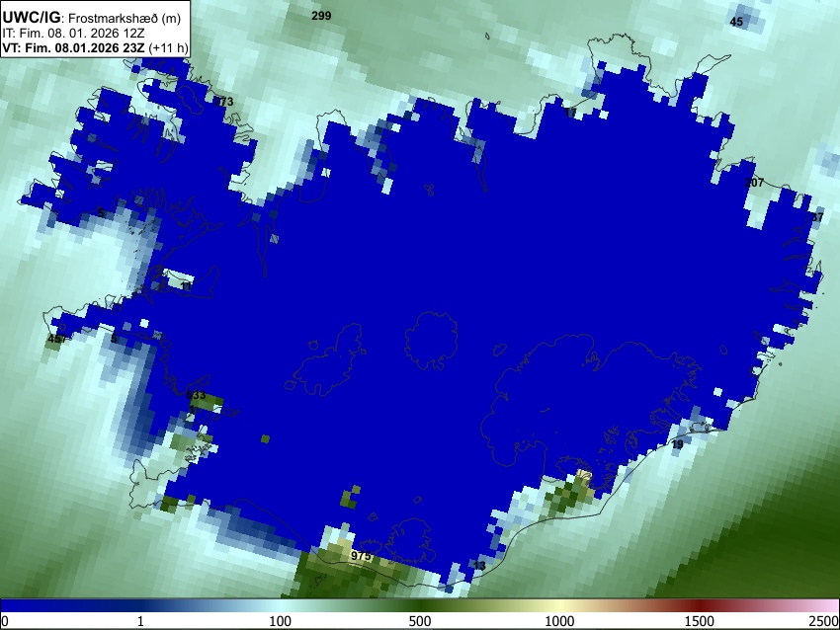
Task: Click the map value label 773
Action: point(224,101)
